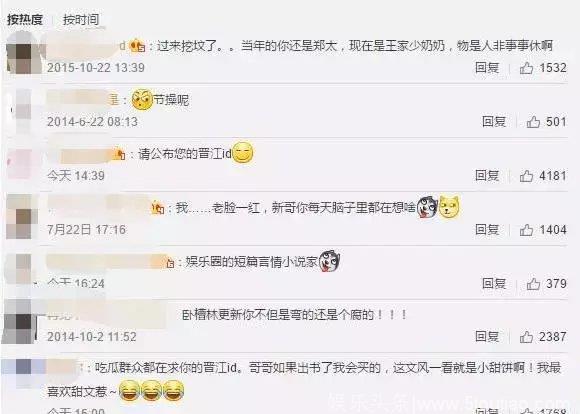Like the 娱乐圈的短篇言情小说家 comment

click(x=533, y=284)
